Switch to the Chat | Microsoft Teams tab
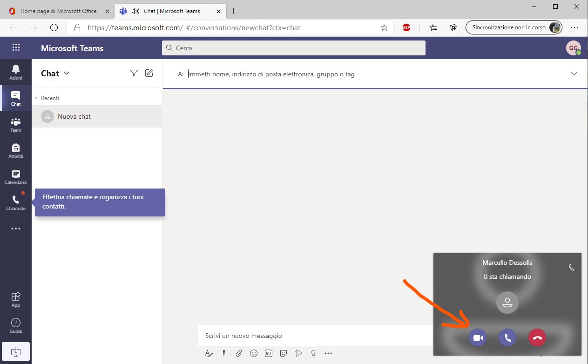 (x=170, y=11)
